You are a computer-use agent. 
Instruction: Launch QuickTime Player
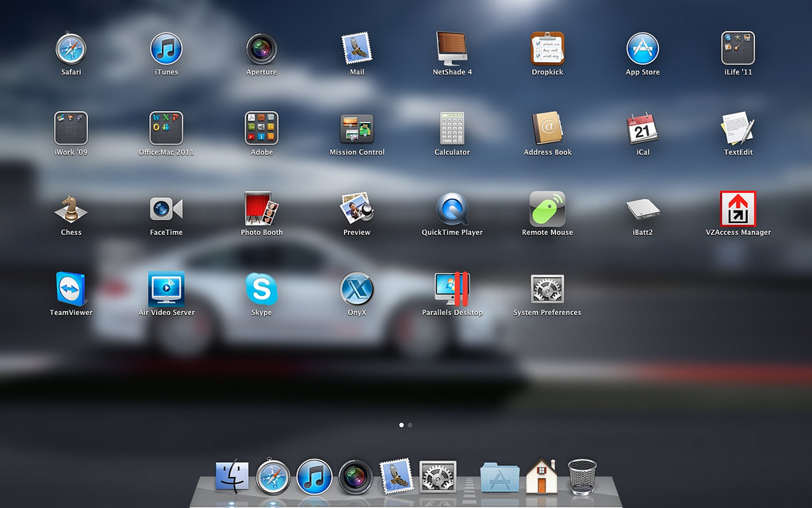tap(452, 209)
